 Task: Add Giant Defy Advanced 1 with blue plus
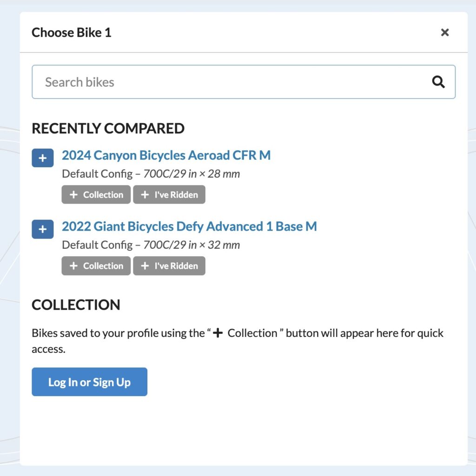[42, 229]
